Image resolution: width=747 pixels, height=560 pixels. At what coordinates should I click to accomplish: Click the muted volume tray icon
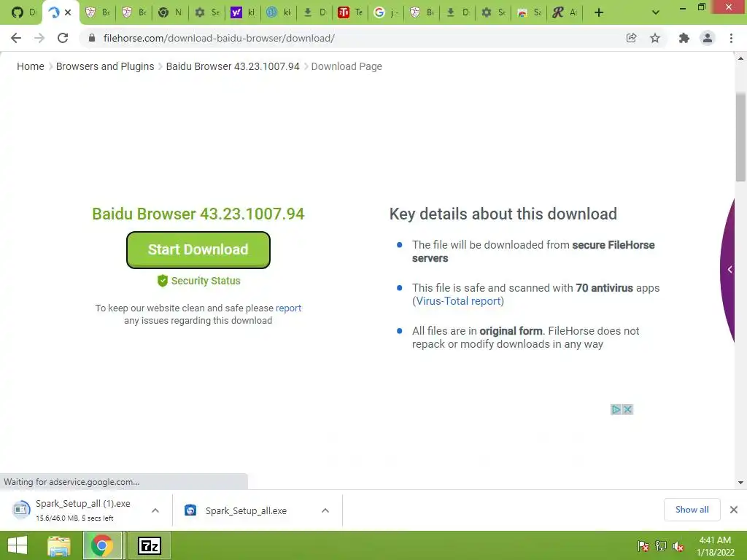tap(678, 546)
